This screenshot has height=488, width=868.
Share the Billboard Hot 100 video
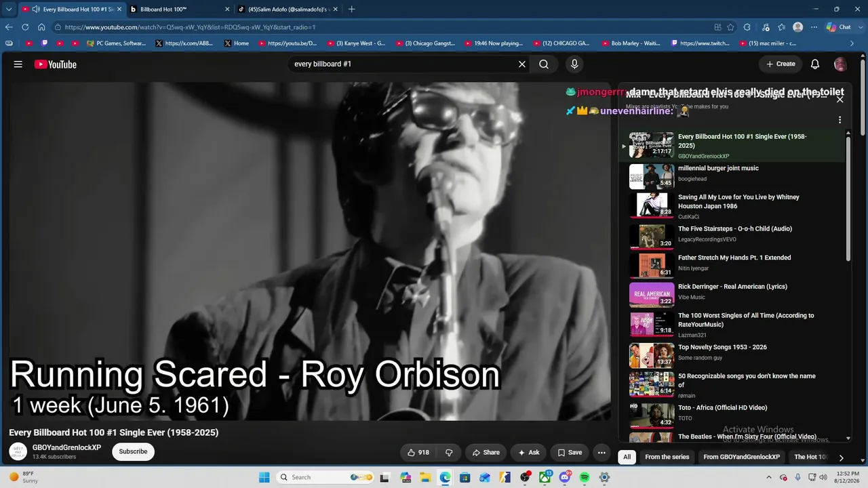486,453
